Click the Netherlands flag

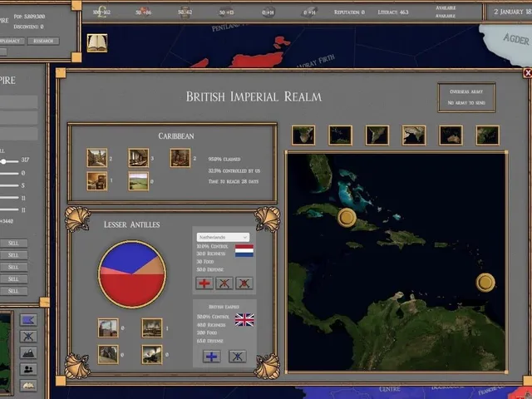click(244, 251)
